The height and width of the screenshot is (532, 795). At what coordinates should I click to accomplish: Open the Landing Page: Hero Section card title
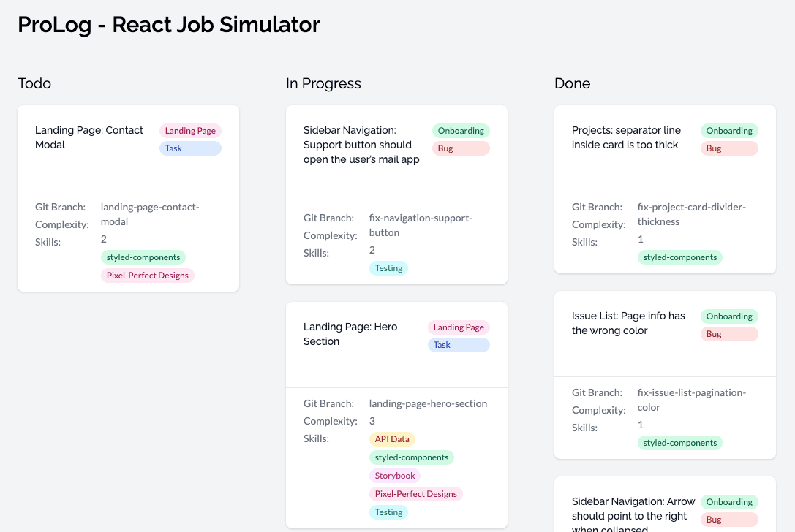350,334
